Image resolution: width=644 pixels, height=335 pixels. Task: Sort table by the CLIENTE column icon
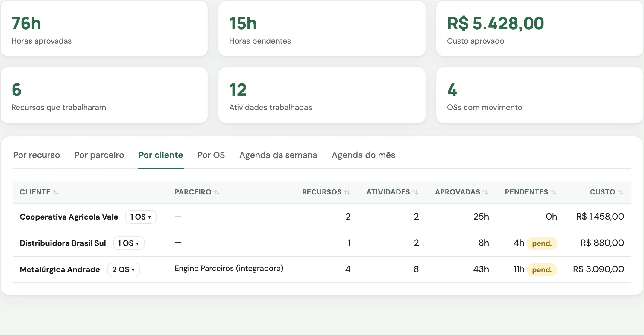pos(56,192)
